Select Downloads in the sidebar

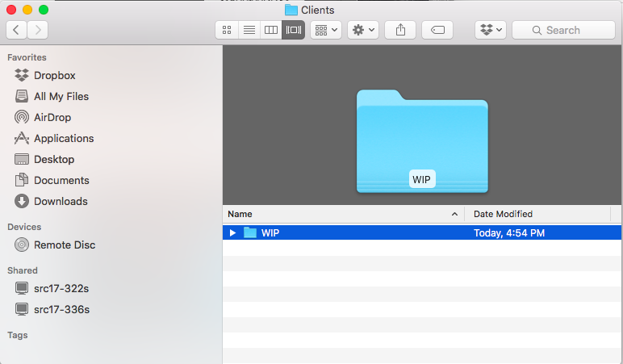coord(61,201)
